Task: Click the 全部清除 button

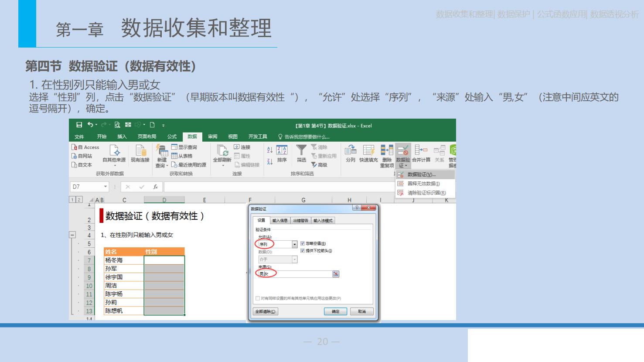Action: point(266,311)
